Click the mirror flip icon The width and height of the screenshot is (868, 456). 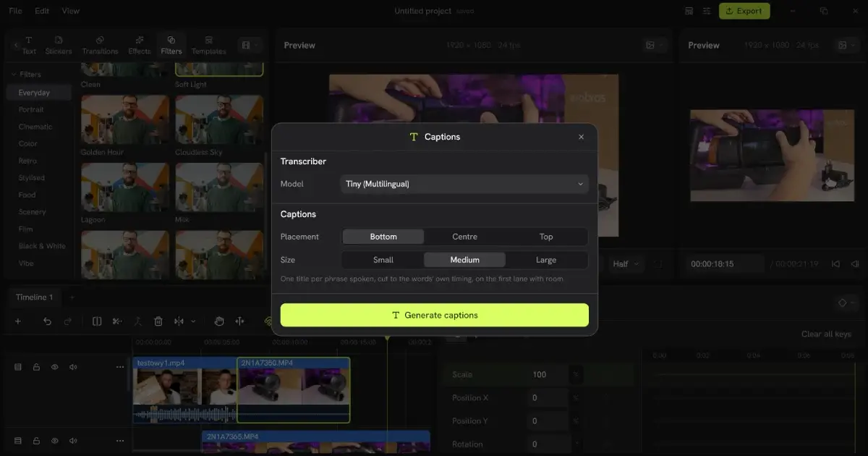(x=179, y=321)
